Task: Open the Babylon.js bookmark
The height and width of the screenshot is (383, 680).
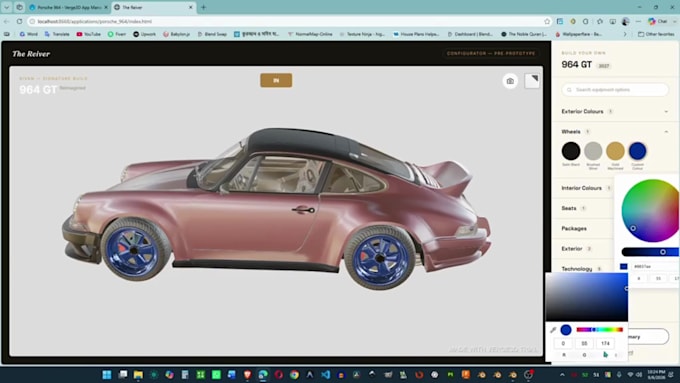Action: 177,34
